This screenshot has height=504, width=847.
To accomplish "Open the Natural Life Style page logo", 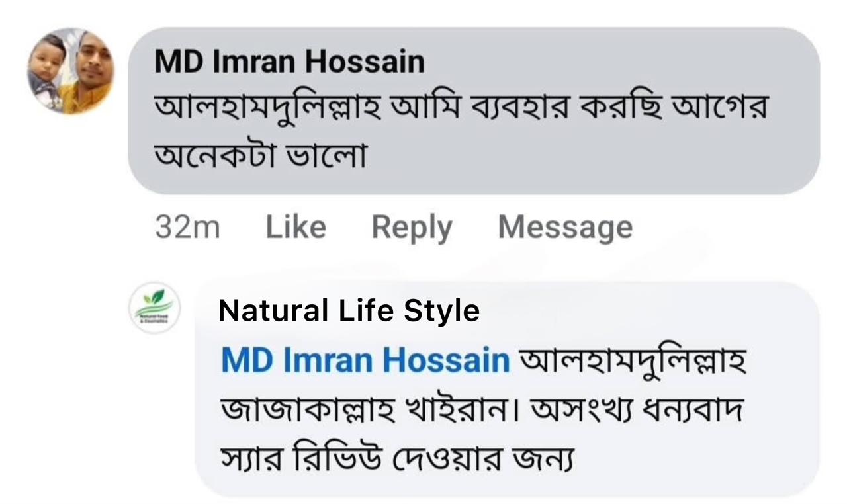I will pyautogui.click(x=155, y=308).
